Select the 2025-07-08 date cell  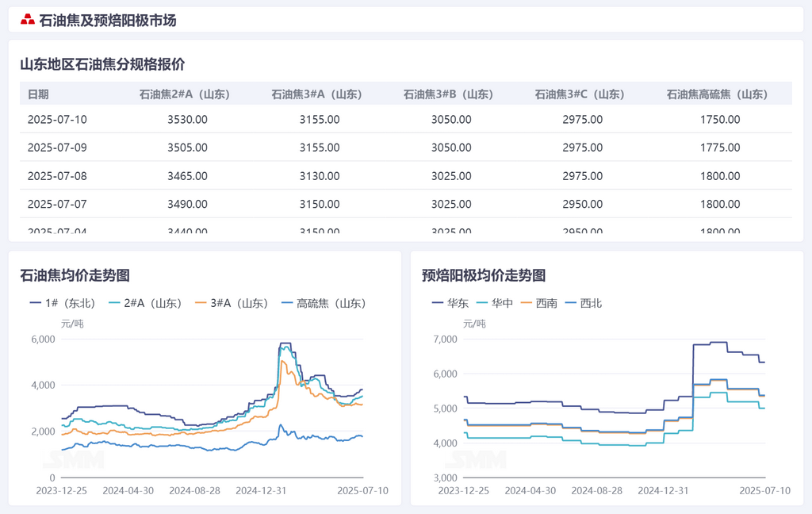click(57, 176)
